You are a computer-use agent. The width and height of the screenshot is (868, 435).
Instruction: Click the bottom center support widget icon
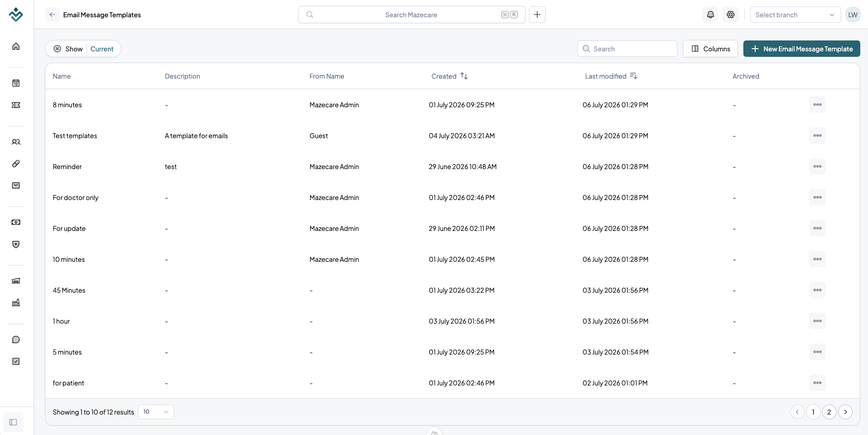434,432
